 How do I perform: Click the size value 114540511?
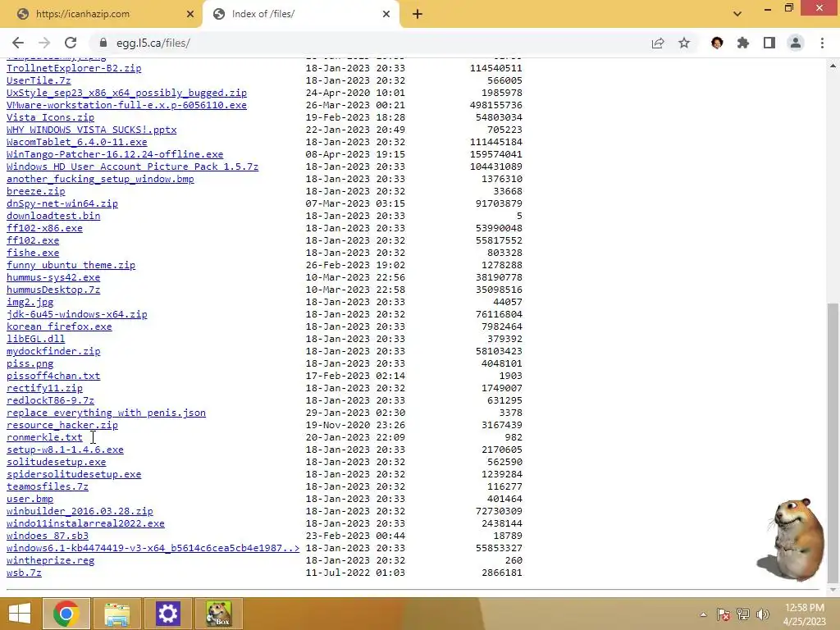496,68
